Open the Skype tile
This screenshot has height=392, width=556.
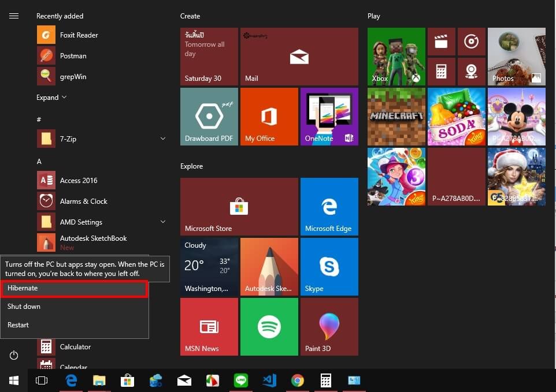click(329, 267)
